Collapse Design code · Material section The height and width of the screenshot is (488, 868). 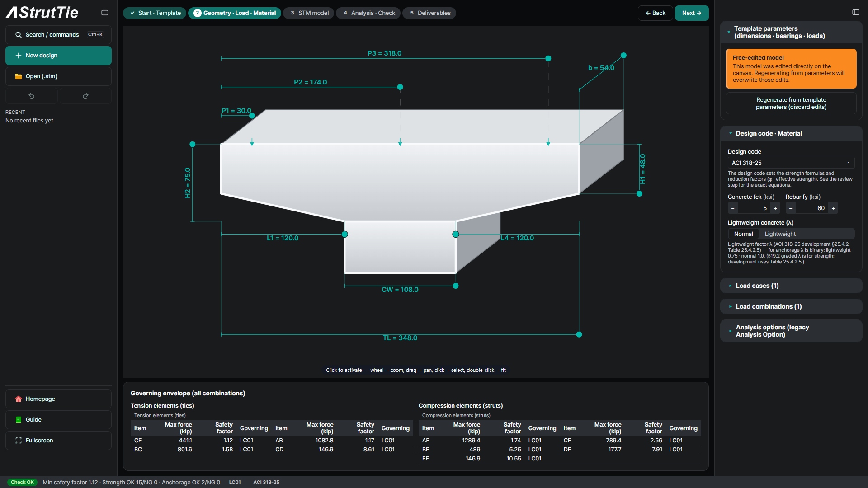[x=791, y=133]
